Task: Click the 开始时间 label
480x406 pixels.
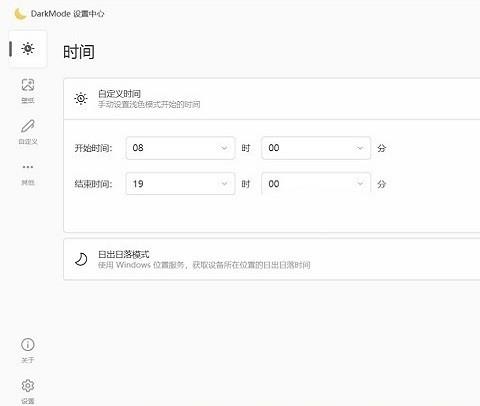Action: click(x=93, y=148)
